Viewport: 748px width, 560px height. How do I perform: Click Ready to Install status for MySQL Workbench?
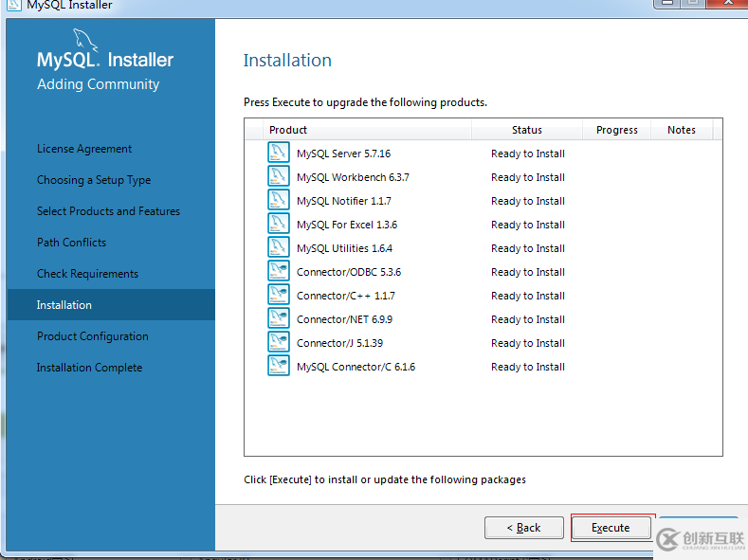(x=528, y=177)
